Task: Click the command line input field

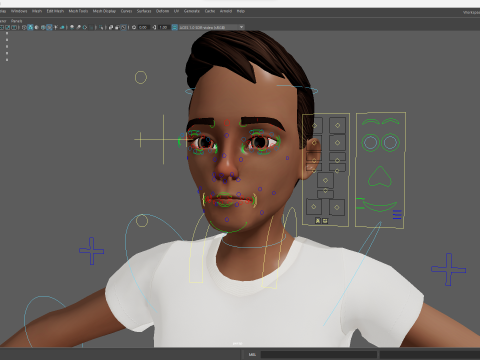Action: (318, 354)
